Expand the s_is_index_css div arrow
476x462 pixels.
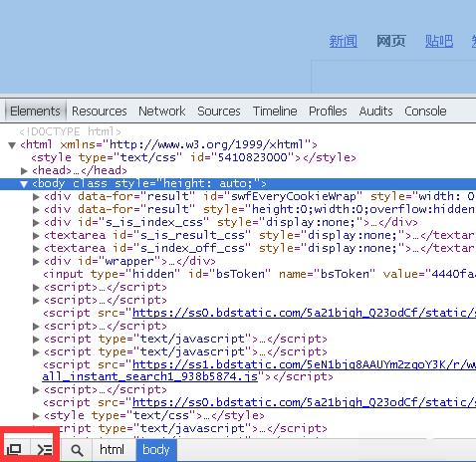pyautogui.click(x=36, y=223)
